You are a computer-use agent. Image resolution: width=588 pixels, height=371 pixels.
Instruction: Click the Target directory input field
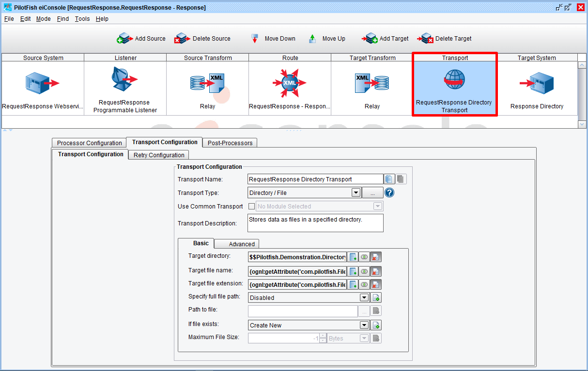(x=297, y=257)
